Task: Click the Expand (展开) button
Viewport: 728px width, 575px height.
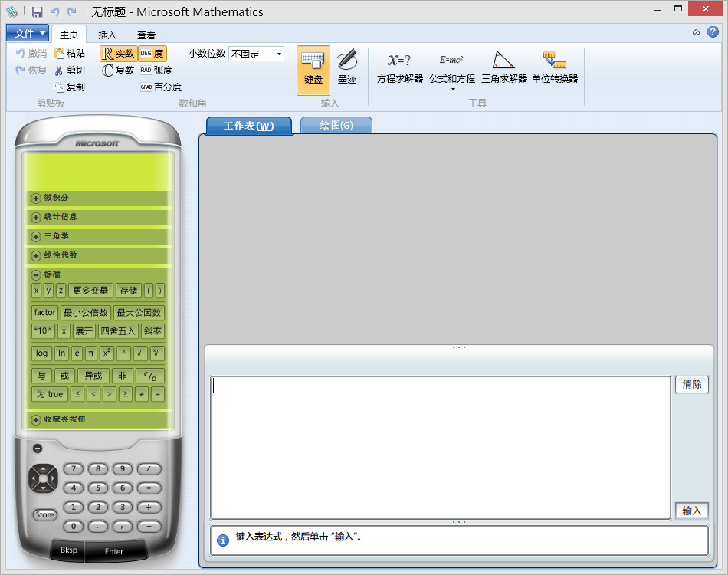Action: [x=84, y=331]
